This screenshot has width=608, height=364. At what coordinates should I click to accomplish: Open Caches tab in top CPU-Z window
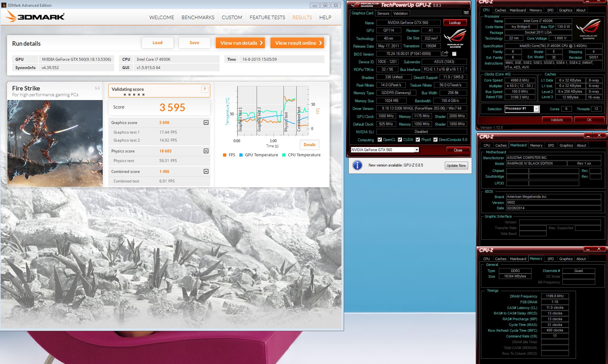(x=500, y=10)
